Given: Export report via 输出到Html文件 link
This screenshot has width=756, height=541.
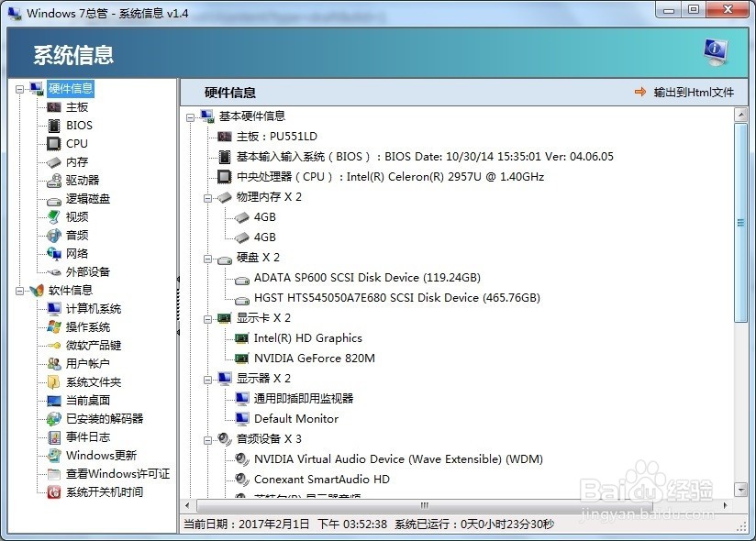Looking at the screenshot, I should click(x=694, y=92).
